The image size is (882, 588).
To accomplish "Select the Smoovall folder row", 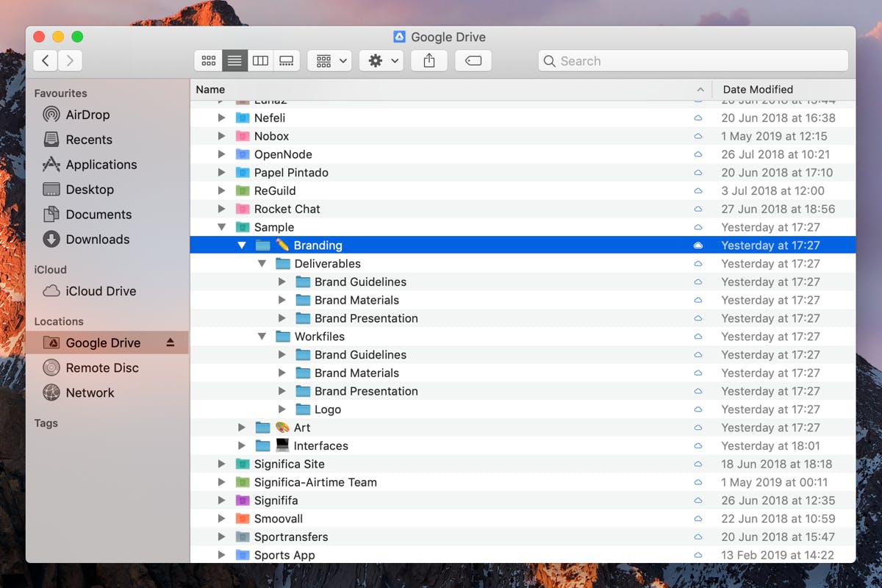I will [523, 519].
